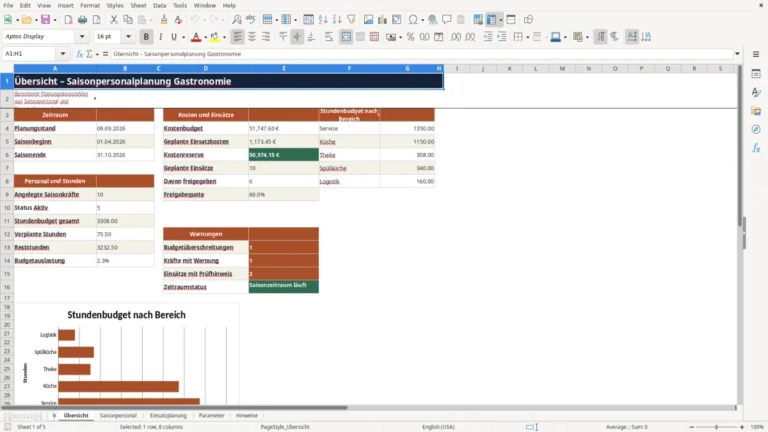Viewport: 768px width, 432px height.
Task: Toggle Wrap Text
Action: 329,37
